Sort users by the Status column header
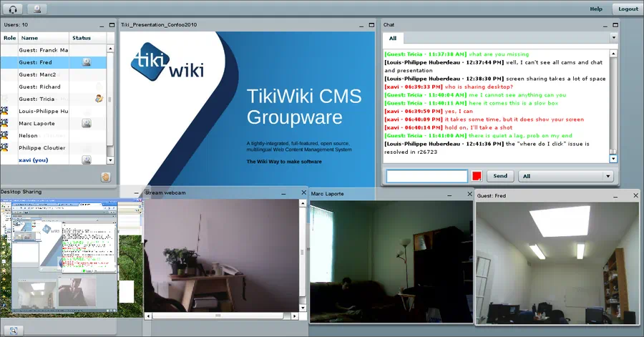 (x=87, y=38)
